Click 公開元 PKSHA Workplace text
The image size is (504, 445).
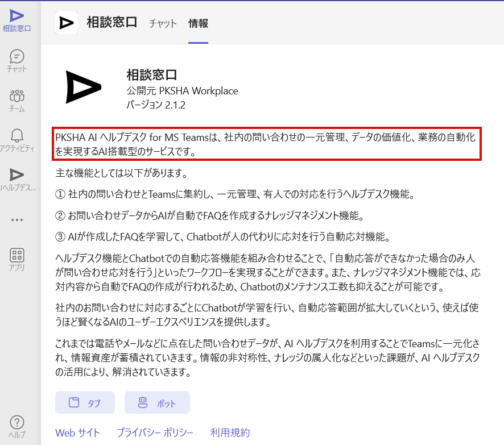(182, 91)
